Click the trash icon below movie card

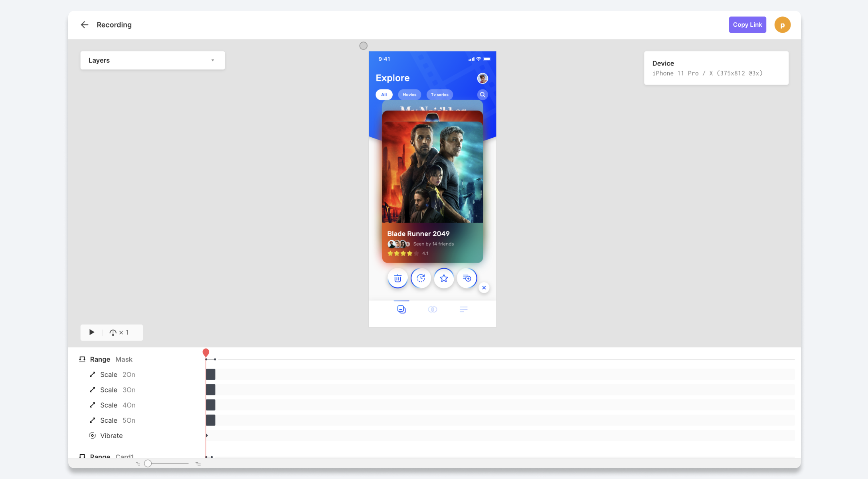coord(397,278)
